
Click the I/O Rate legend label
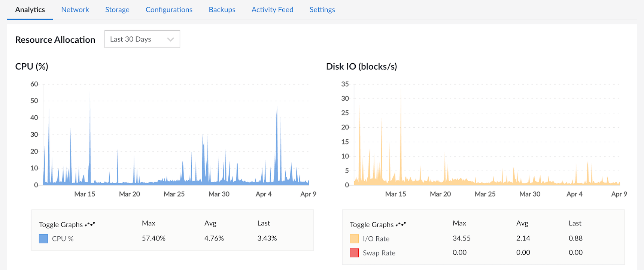point(376,239)
